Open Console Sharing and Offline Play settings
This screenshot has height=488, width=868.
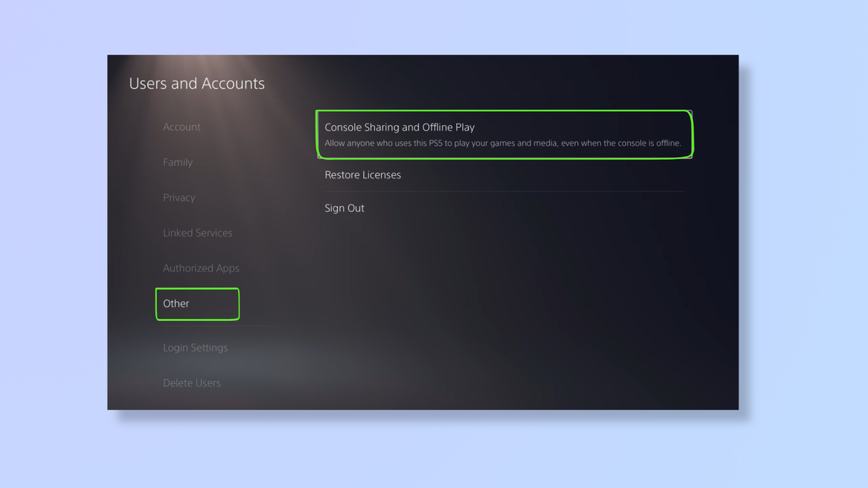point(400,127)
